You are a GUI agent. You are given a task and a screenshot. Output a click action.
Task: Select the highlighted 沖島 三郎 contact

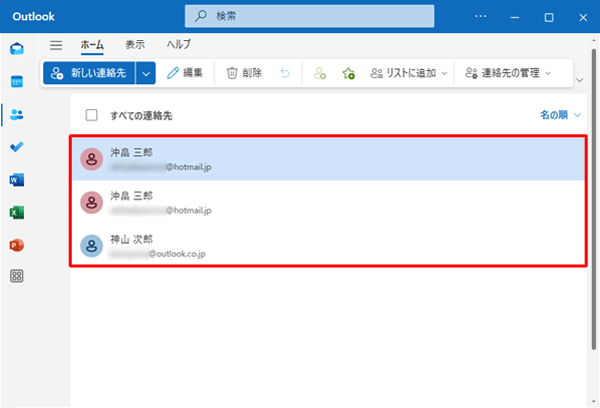pyautogui.click(x=329, y=159)
